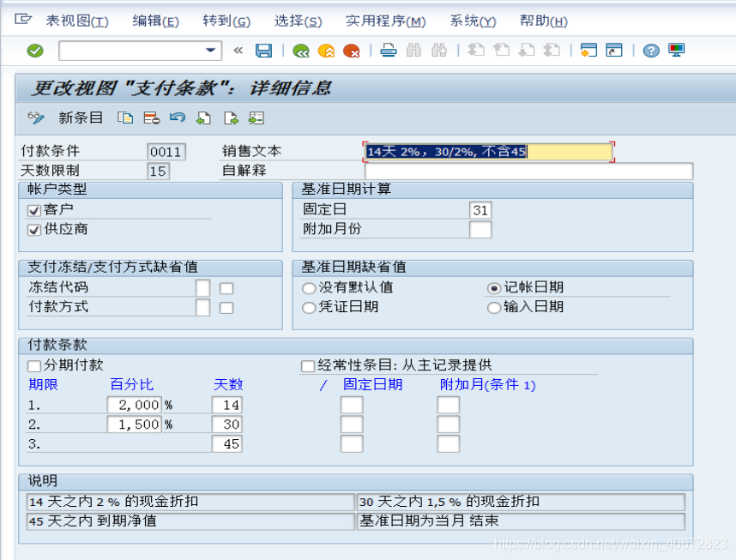The height and width of the screenshot is (560, 736).
Task: Click the Delete entry icon
Action: point(152,117)
